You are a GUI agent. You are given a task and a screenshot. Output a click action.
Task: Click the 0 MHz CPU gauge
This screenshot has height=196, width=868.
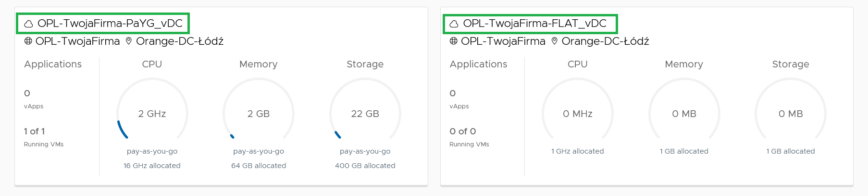point(578,114)
